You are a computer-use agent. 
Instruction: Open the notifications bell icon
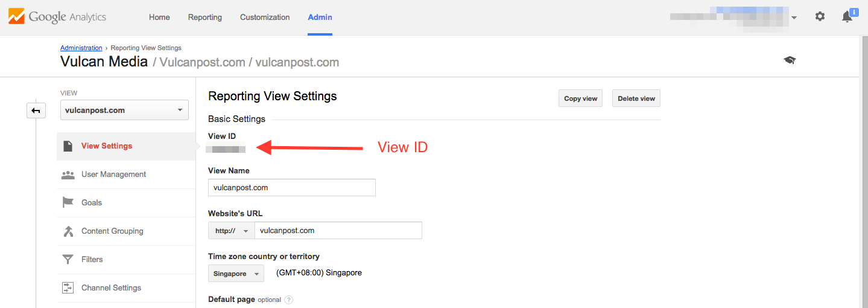click(847, 17)
